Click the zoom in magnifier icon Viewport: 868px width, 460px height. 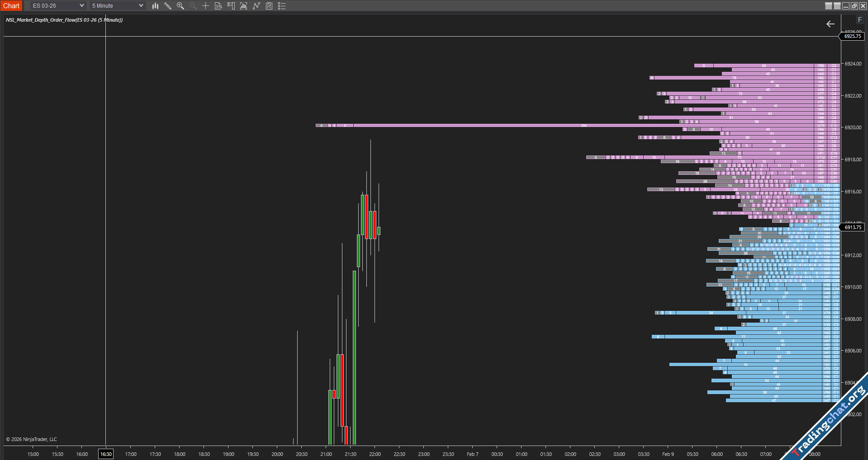click(180, 6)
